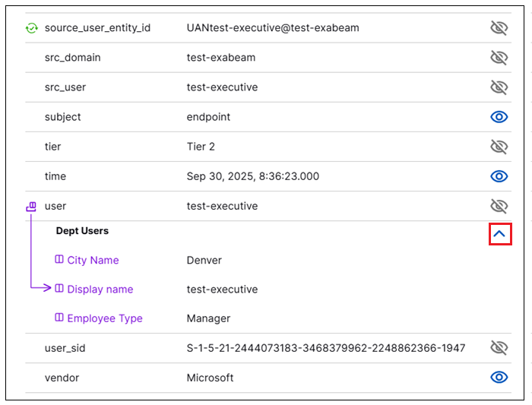Click the table icon next to City Name
This screenshot has width=532, height=405.
click(x=59, y=260)
